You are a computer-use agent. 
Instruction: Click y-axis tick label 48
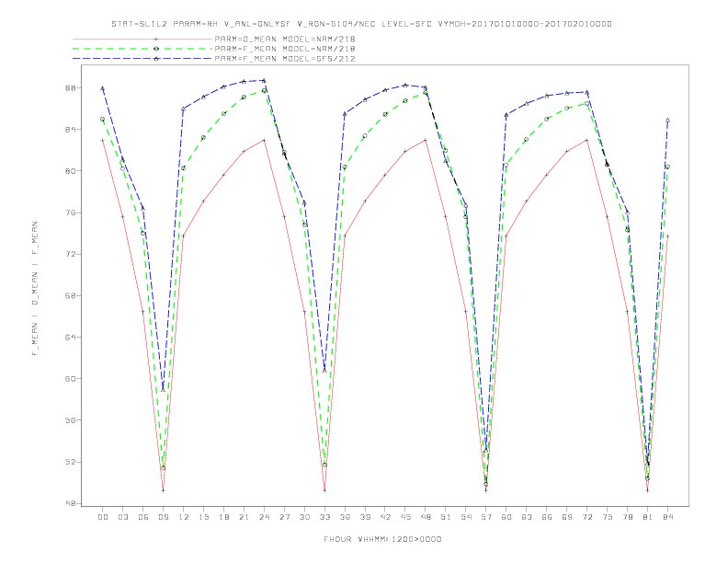tap(71, 503)
